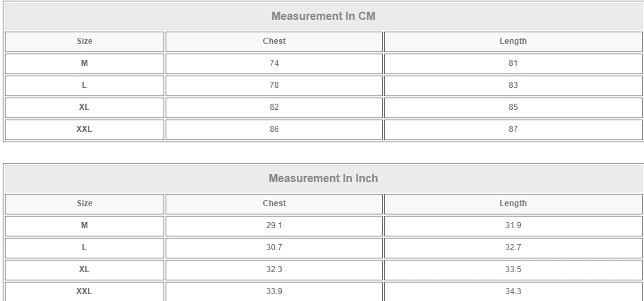644x301 pixels.
Task: Click length value 32.7 cell
Action: (x=513, y=247)
